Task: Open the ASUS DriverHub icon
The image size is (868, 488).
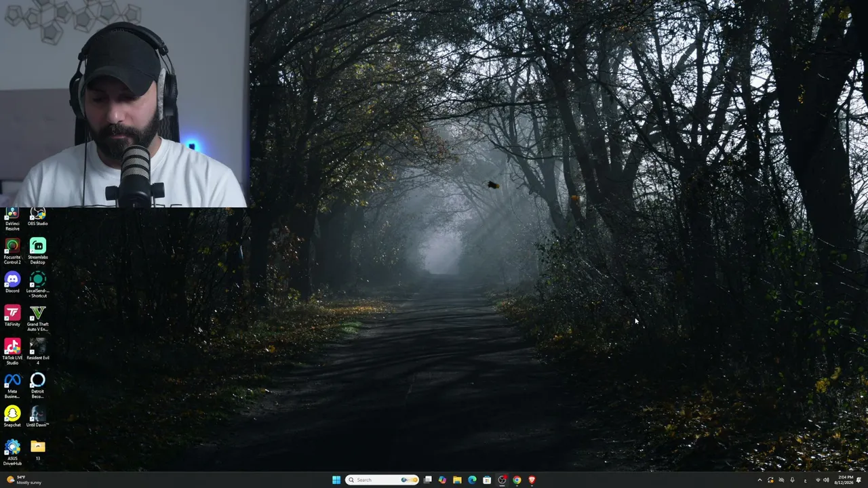Action: click(12, 453)
